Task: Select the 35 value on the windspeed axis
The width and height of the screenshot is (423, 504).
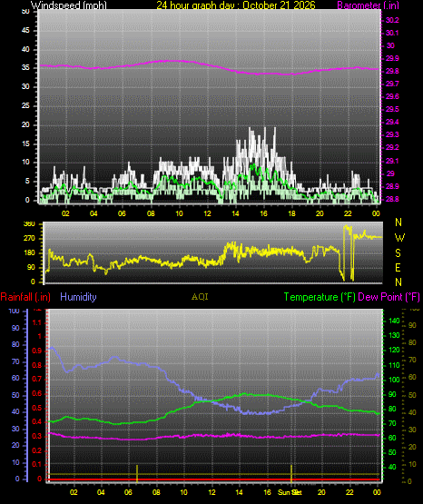Action: click(x=25, y=68)
